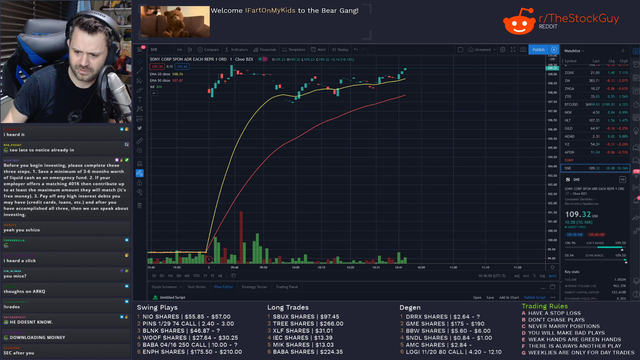Select the zoom in tool
Viewport: 640px width, 360px height.
coord(140,151)
